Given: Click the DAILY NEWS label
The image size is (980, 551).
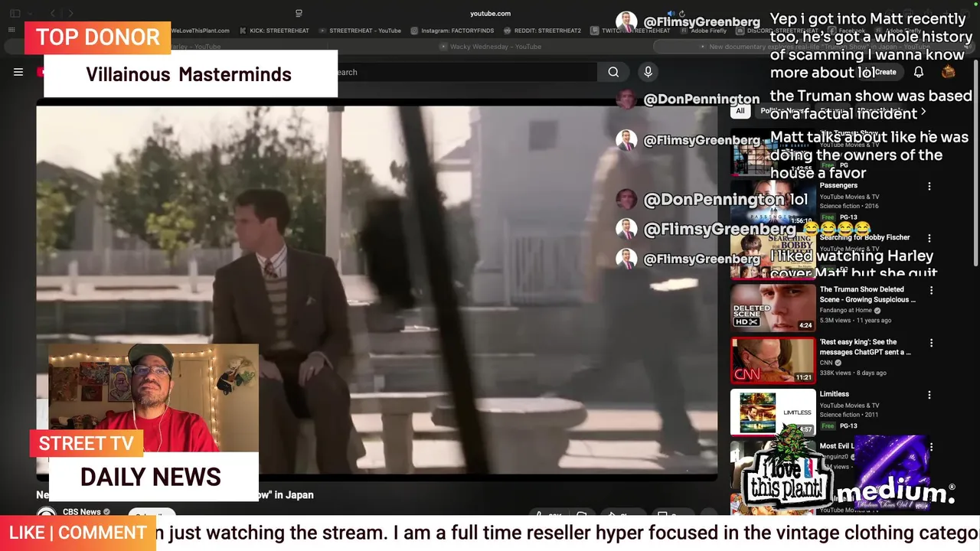Looking at the screenshot, I should click(x=151, y=477).
